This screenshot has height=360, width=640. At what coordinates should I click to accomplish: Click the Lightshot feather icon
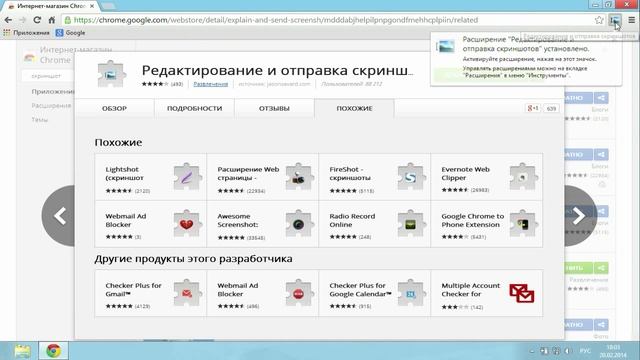pos(187,177)
